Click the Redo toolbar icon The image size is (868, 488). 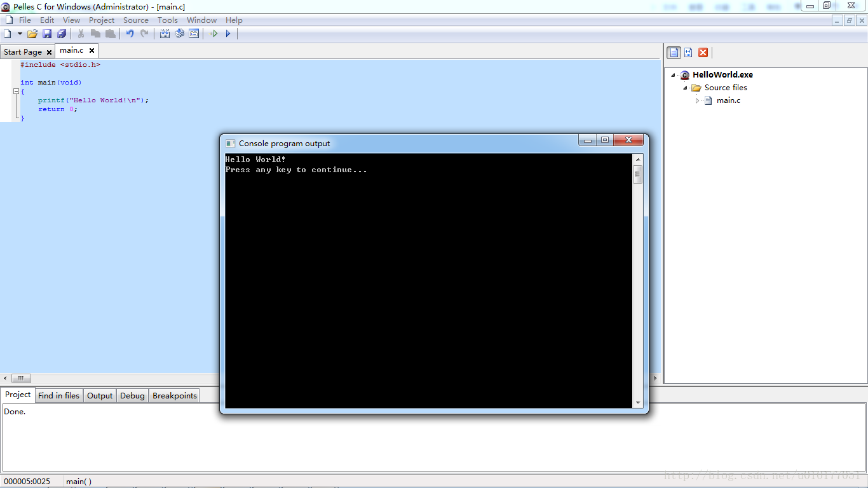(x=144, y=34)
